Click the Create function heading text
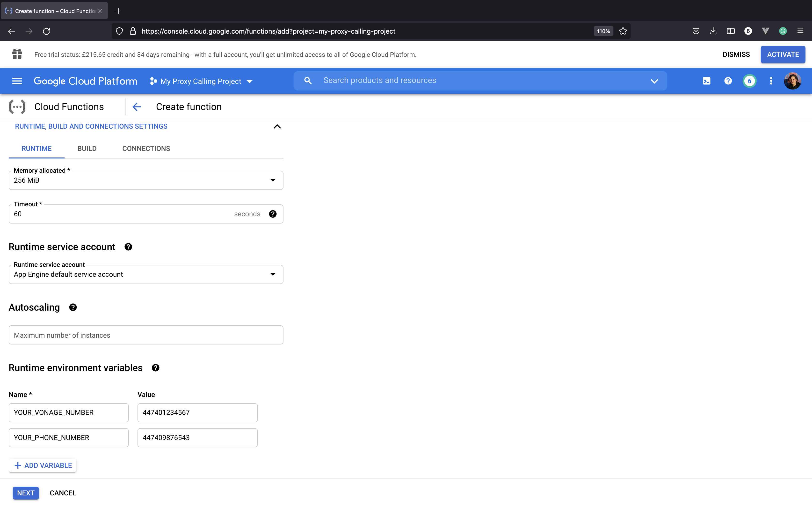 [x=189, y=107]
